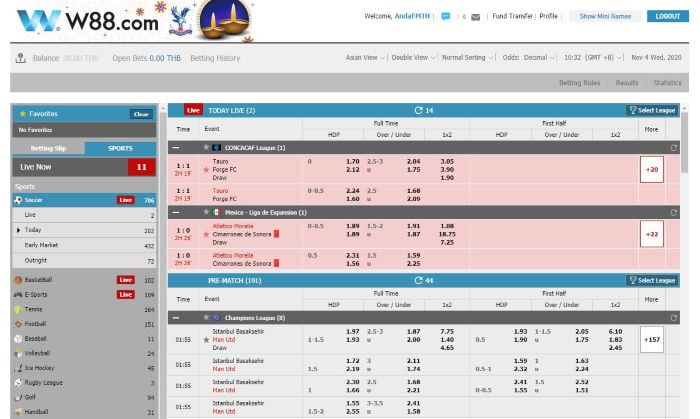Image resolution: width=700 pixels, height=419 pixels.
Task: Clear the Favorites list
Action: [x=141, y=114]
